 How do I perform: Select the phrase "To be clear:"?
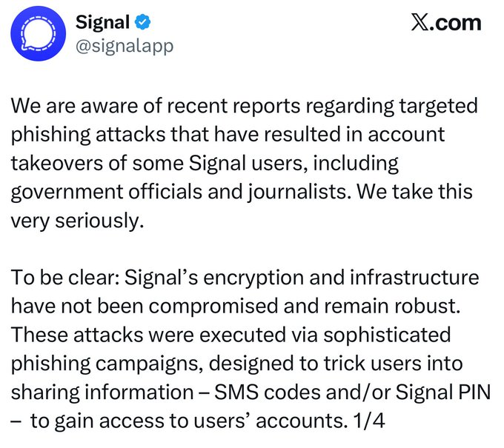[62, 279]
